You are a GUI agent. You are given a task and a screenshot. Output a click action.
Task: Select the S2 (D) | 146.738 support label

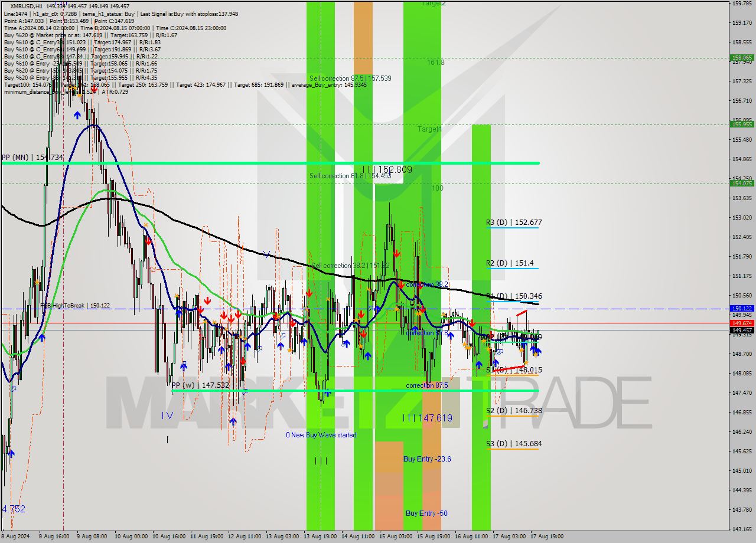pos(514,411)
